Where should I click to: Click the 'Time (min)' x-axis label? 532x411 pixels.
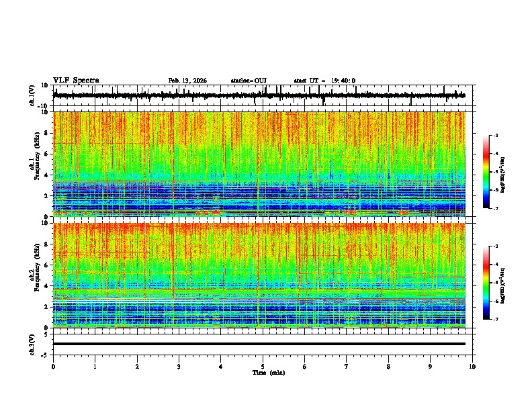coord(269,373)
